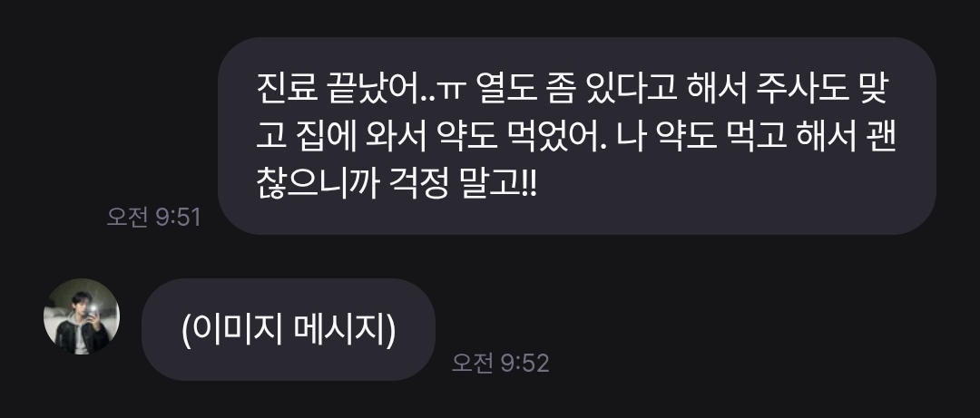Screen dimensions: 980x418
Task: Select the word 괜찮으니까 in last line
Action: pyautogui.click(x=318, y=184)
